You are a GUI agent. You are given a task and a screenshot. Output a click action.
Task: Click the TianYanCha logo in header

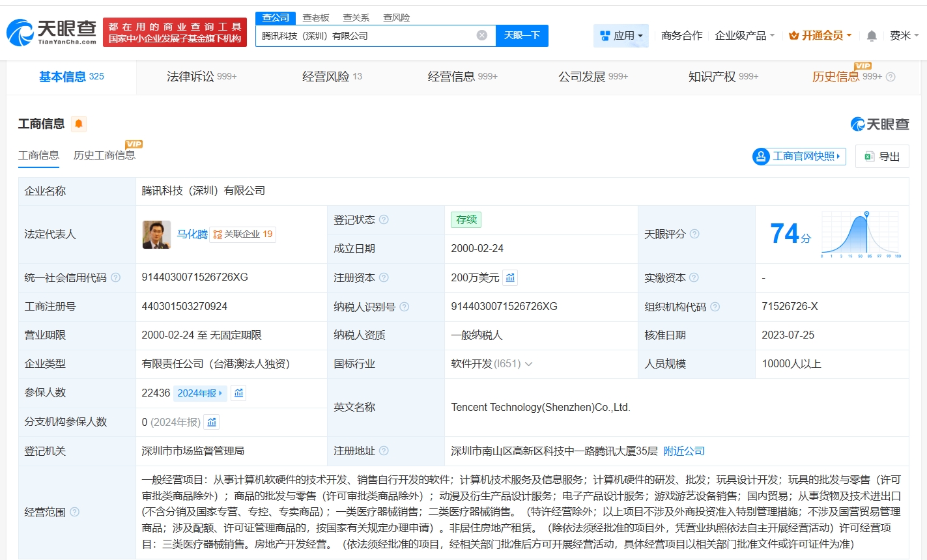pyautogui.click(x=52, y=32)
